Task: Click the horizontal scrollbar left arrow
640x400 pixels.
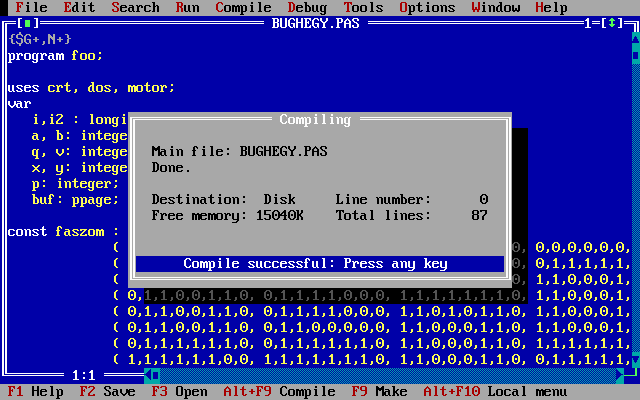Action: pos(148,375)
